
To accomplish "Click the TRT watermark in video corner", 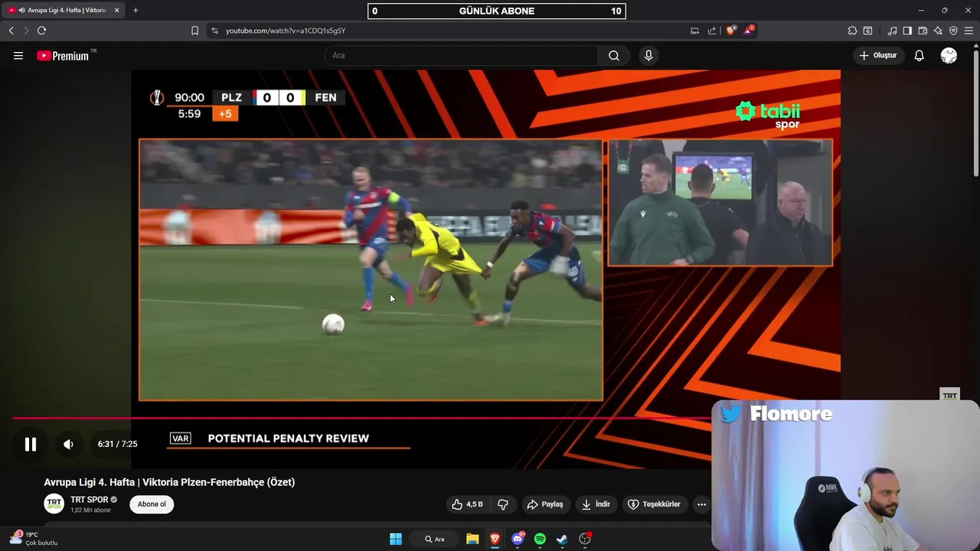I will [x=949, y=396].
